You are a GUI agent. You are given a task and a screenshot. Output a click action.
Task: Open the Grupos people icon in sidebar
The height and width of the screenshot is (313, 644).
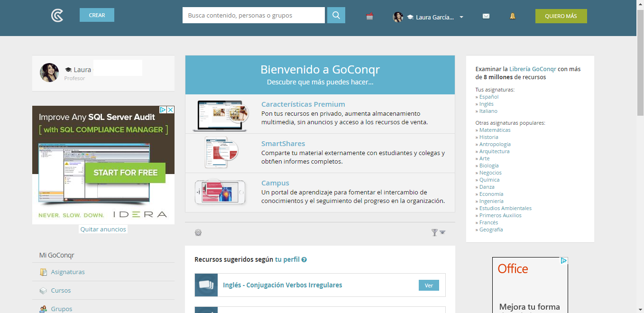click(42, 308)
